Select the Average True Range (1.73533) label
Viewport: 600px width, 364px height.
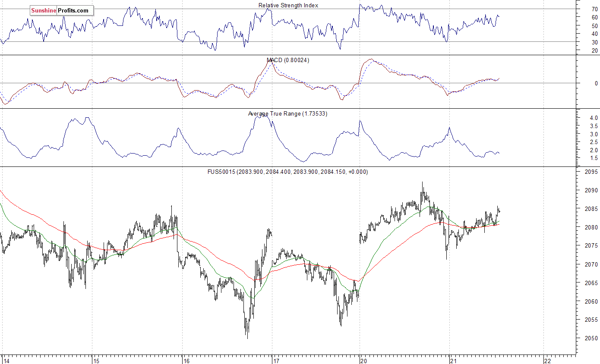288,114
